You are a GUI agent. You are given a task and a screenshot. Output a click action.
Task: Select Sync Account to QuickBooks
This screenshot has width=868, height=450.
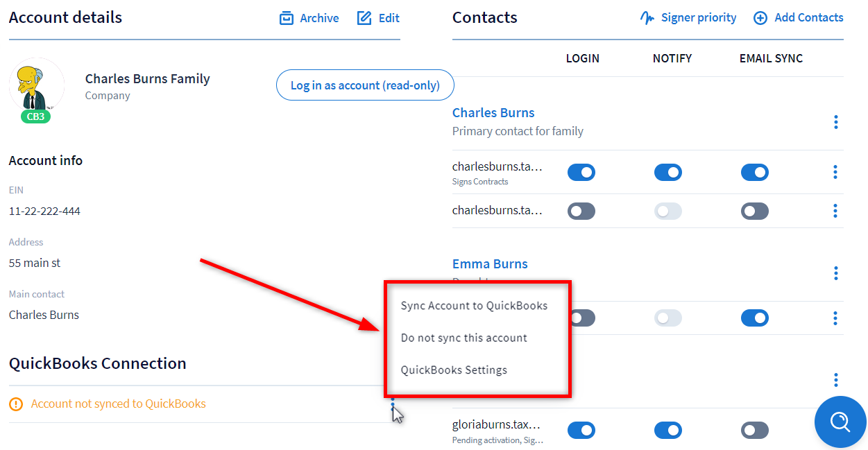[x=474, y=306]
